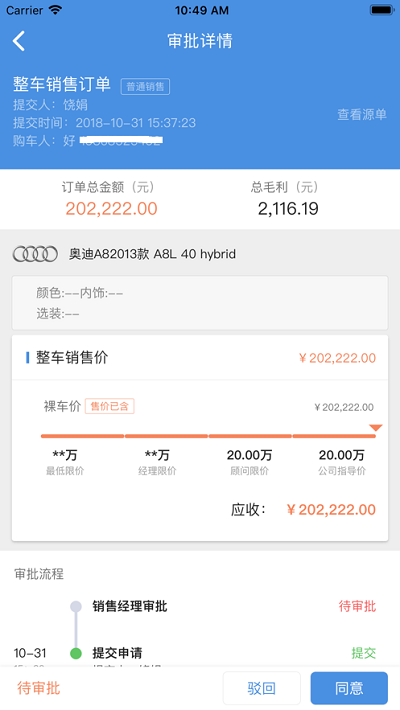Tap the 驳回 reject button
400x710 pixels.
(x=261, y=688)
